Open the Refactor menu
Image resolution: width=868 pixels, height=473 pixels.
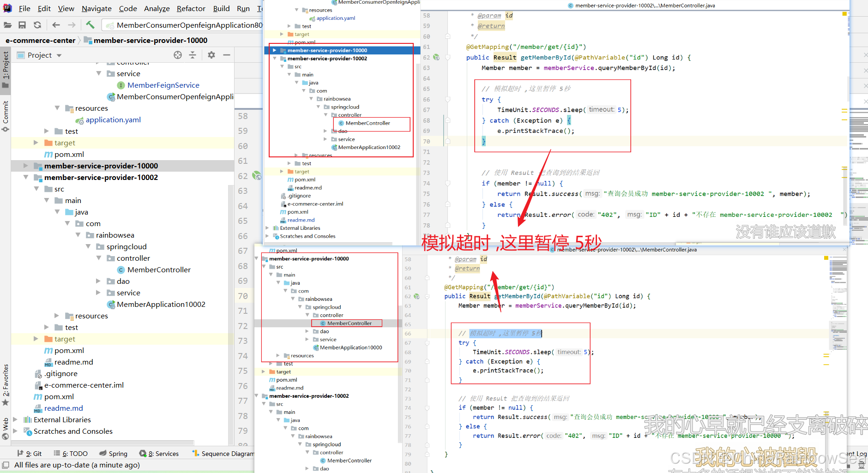point(191,8)
